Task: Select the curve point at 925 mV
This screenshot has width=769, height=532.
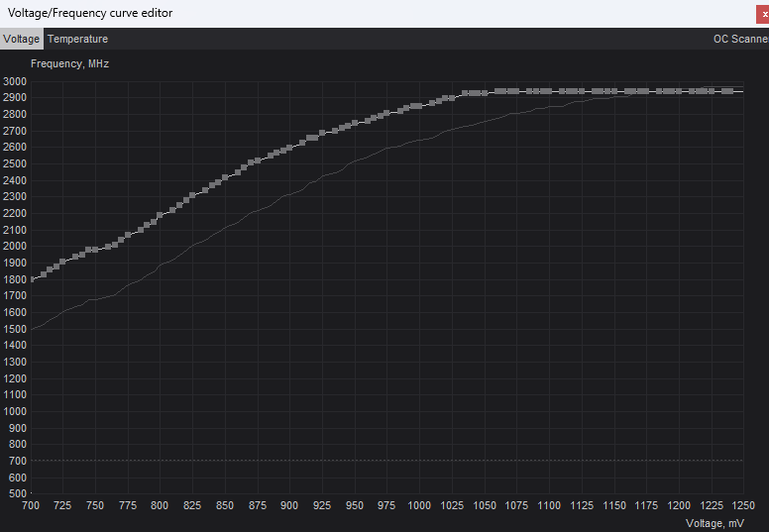Action: (x=322, y=133)
